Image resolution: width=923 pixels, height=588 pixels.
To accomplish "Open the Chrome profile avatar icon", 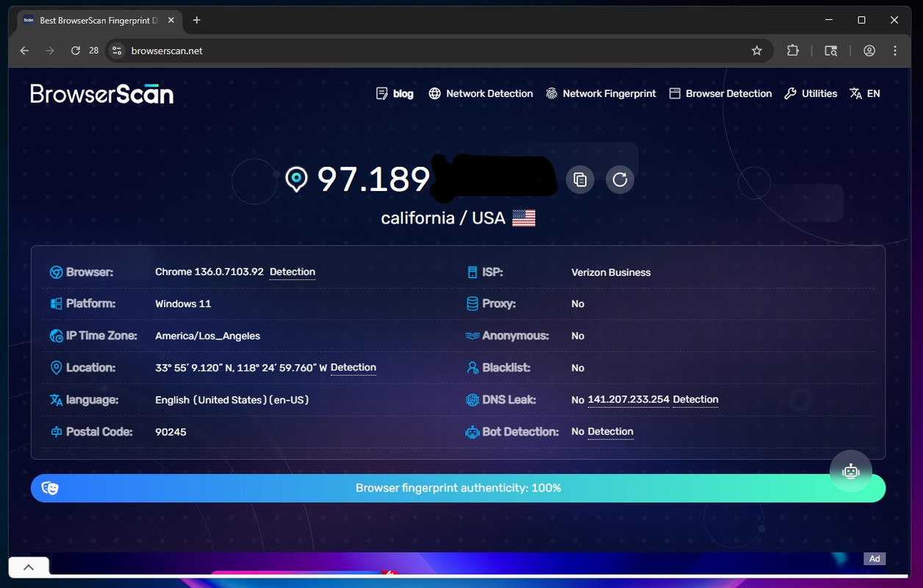I will tap(869, 51).
